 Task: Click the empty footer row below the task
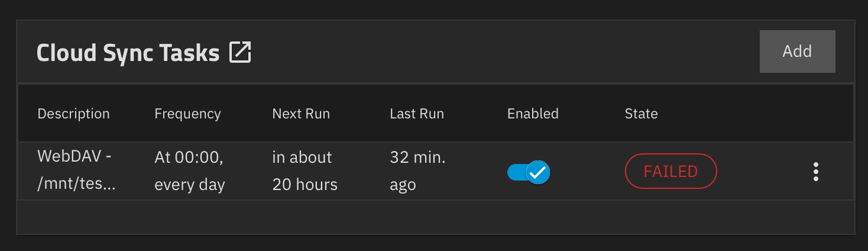[435, 217]
